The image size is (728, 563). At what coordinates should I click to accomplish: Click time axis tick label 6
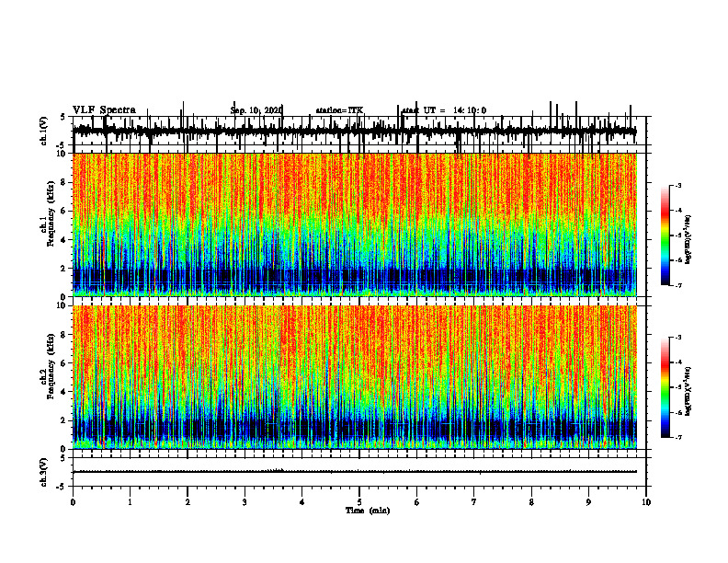[417, 502]
